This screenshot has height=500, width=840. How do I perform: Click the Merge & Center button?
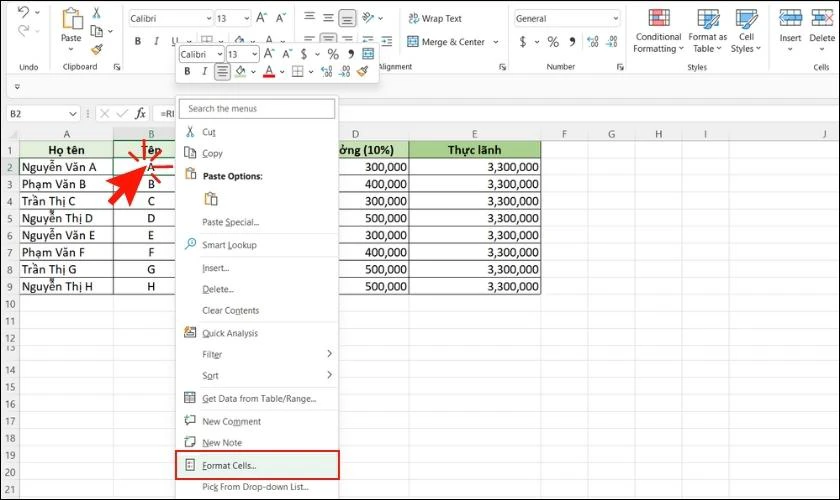point(446,41)
